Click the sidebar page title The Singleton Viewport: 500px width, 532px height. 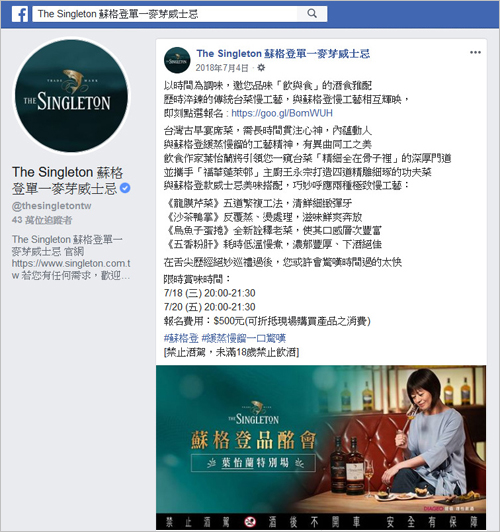click(68, 180)
